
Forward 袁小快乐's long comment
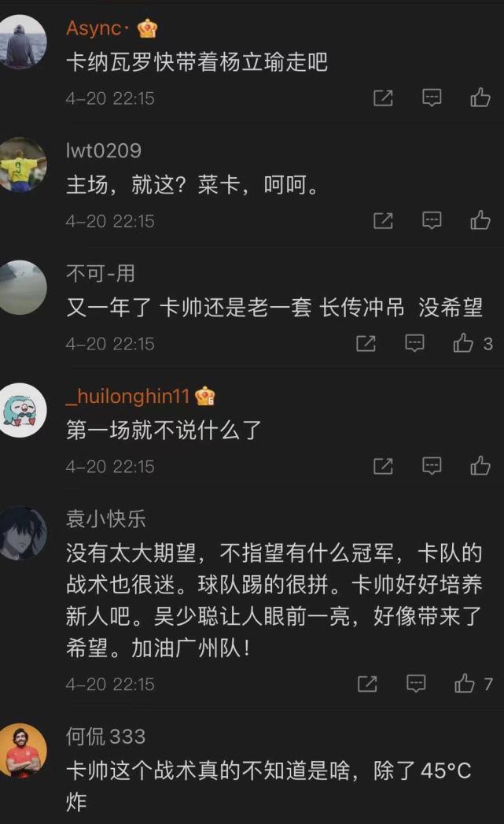(x=367, y=683)
